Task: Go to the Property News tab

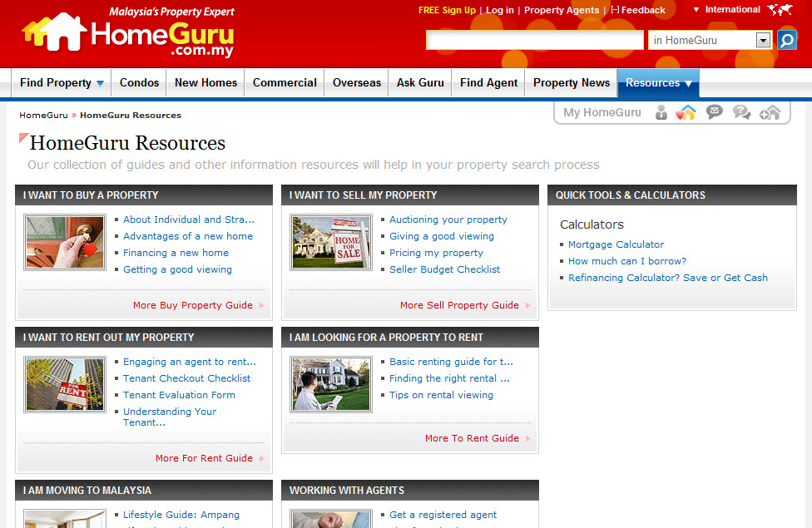Action: point(571,83)
